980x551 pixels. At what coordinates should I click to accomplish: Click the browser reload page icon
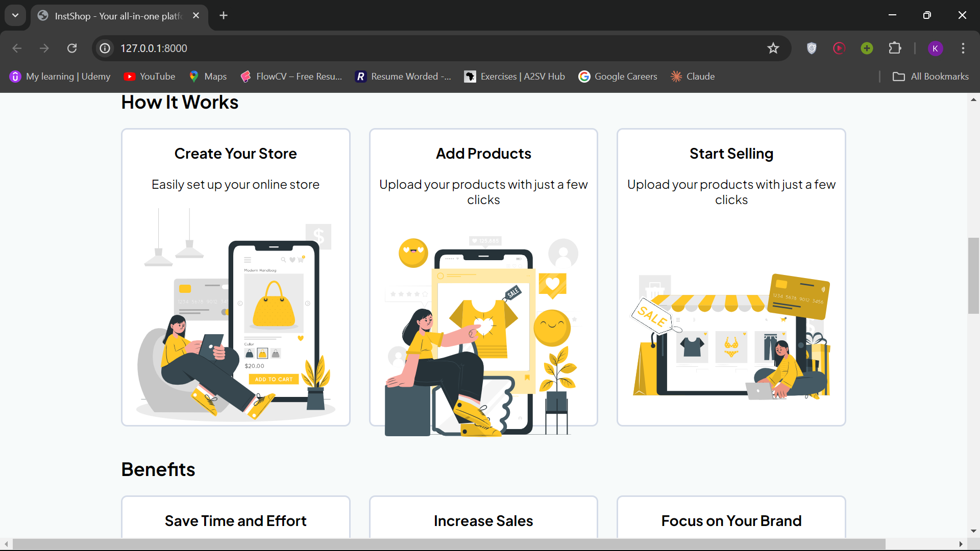click(x=72, y=48)
